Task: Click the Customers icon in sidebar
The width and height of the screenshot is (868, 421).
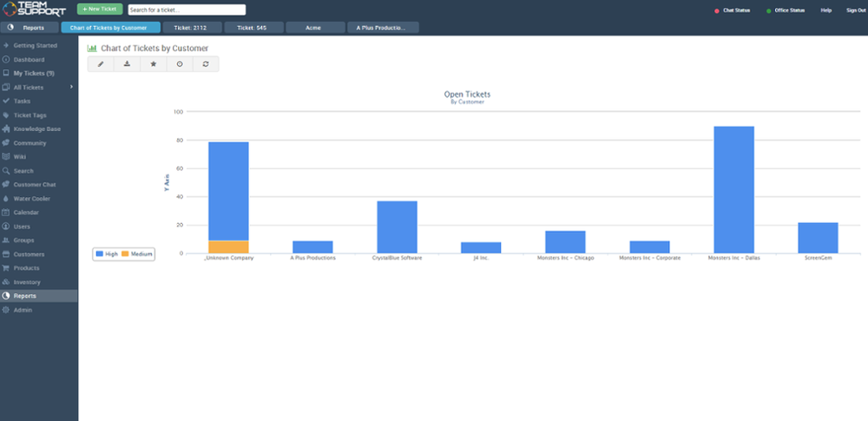Action: [x=6, y=254]
